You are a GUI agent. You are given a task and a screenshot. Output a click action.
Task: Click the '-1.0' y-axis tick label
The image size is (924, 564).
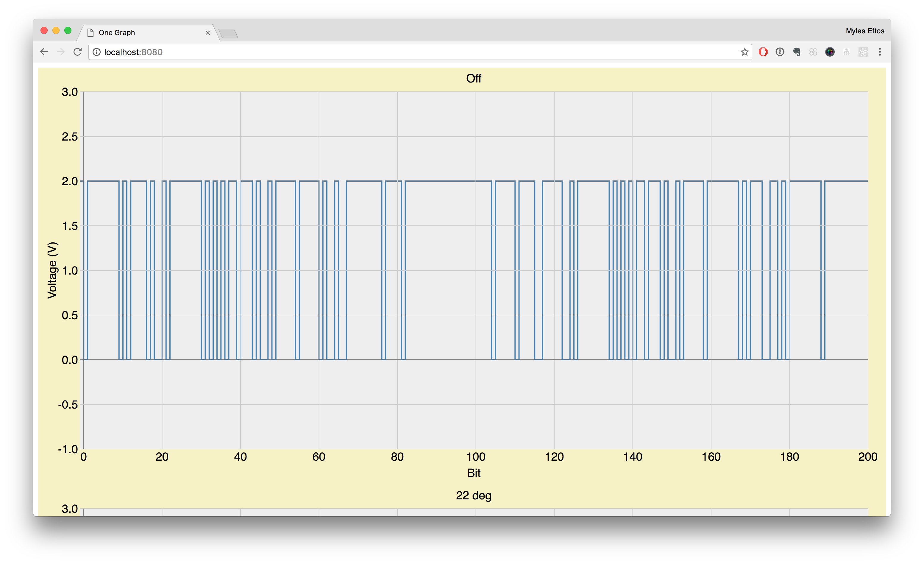pyautogui.click(x=68, y=449)
